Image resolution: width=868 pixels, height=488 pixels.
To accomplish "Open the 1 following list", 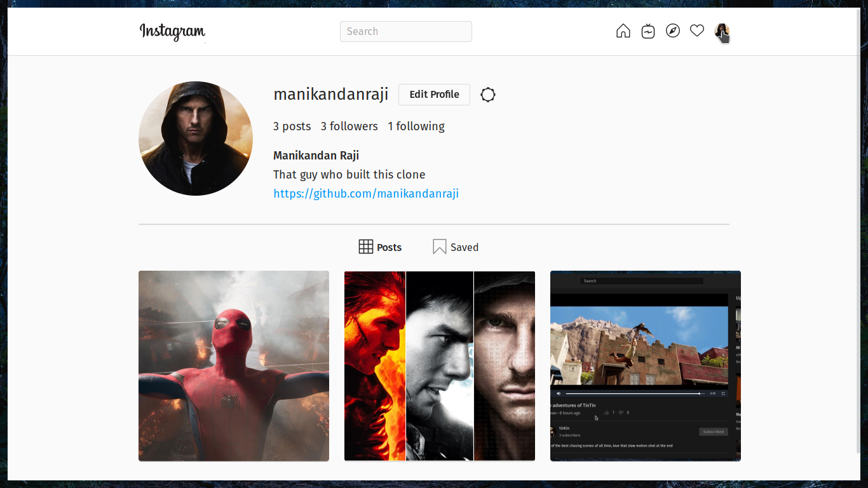I will click(x=416, y=126).
